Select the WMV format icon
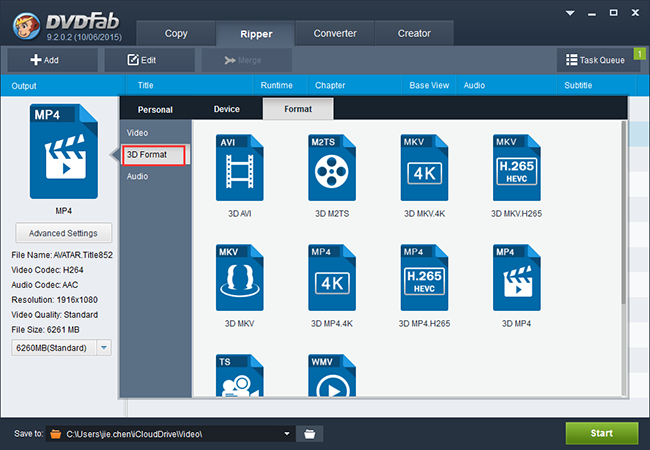650x450 pixels. click(x=332, y=375)
